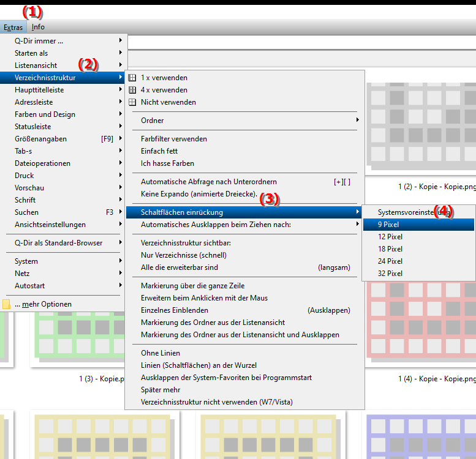Select the blue-purple grid thumbnail

coord(421,436)
